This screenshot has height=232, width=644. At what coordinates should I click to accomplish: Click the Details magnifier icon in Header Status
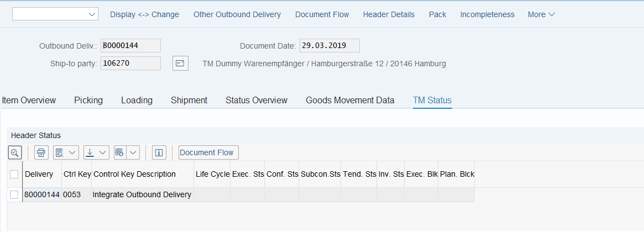pos(14,152)
